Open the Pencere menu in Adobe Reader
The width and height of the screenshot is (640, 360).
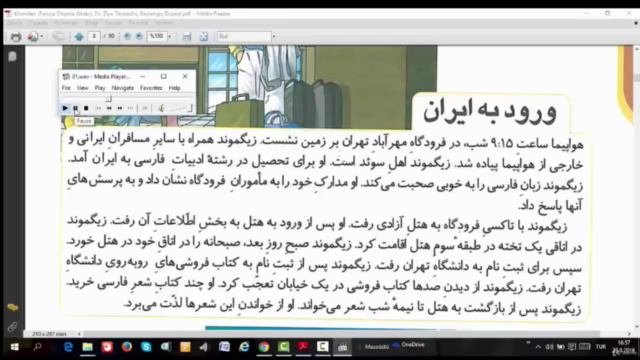click(x=138, y=23)
